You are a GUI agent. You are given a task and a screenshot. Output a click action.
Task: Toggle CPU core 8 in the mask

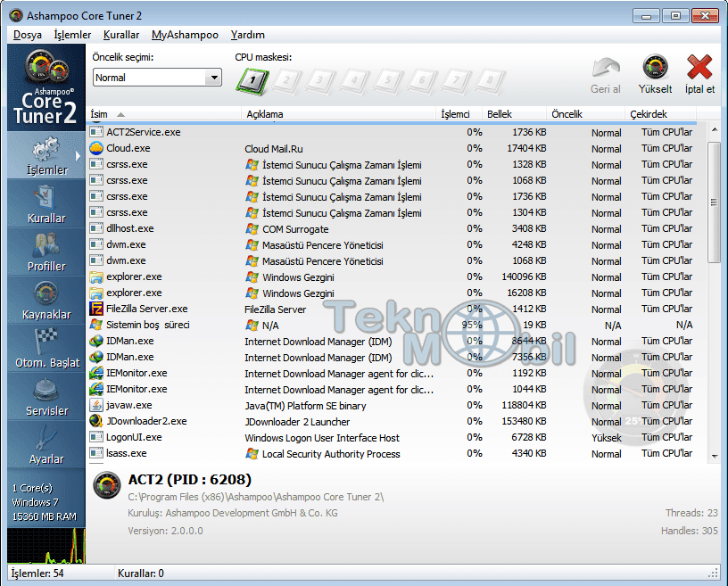[490, 81]
